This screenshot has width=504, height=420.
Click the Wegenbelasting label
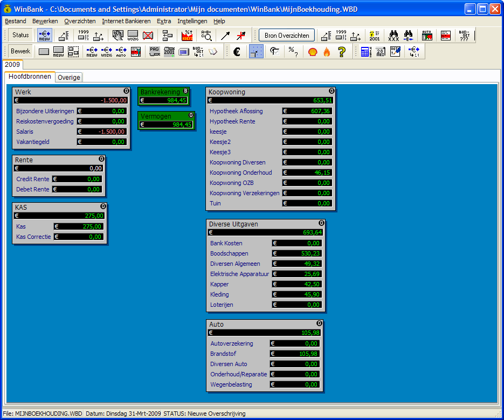[231, 384]
